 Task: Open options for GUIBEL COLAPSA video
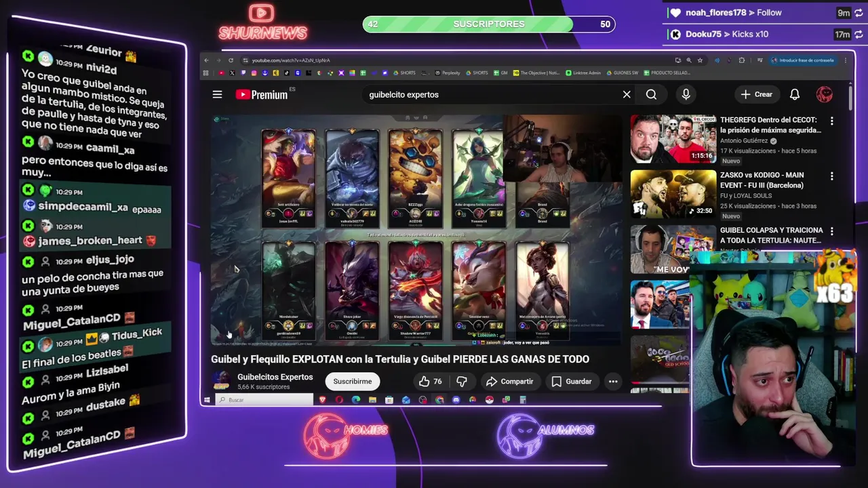click(x=831, y=231)
